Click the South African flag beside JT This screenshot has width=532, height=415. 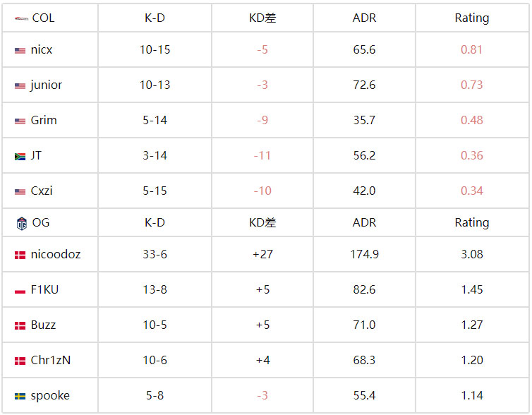20,157
